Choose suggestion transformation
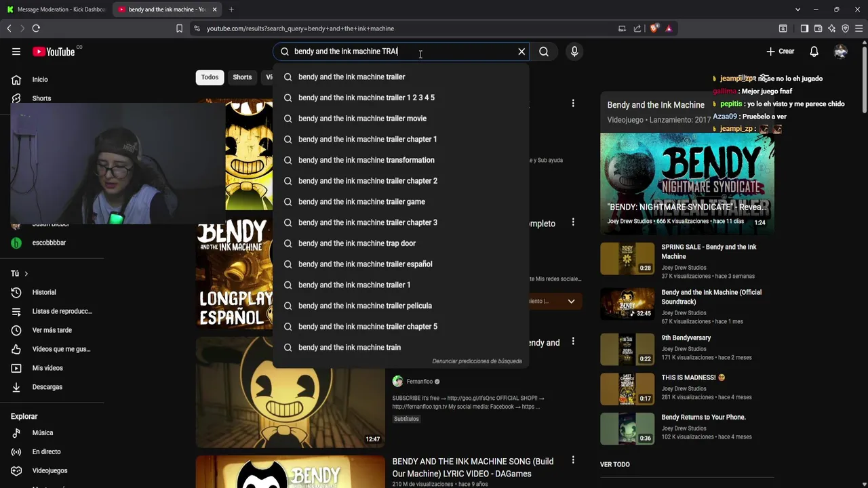The image size is (868, 488). point(401,160)
